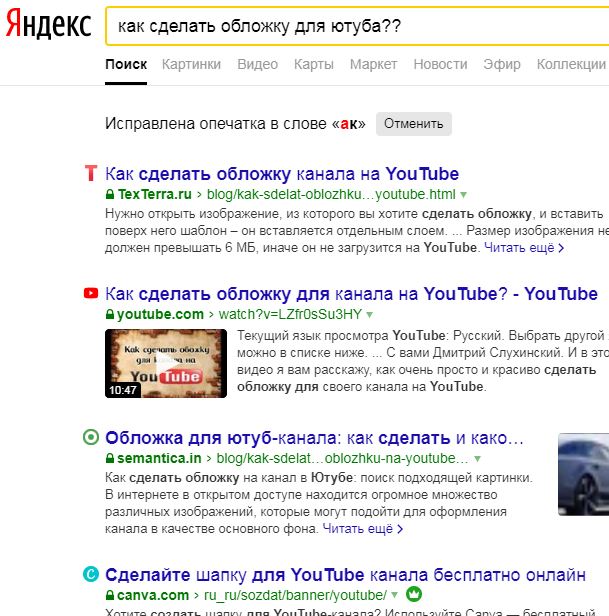
Task: Click the green lock before semantica.in
Action: [110, 458]
